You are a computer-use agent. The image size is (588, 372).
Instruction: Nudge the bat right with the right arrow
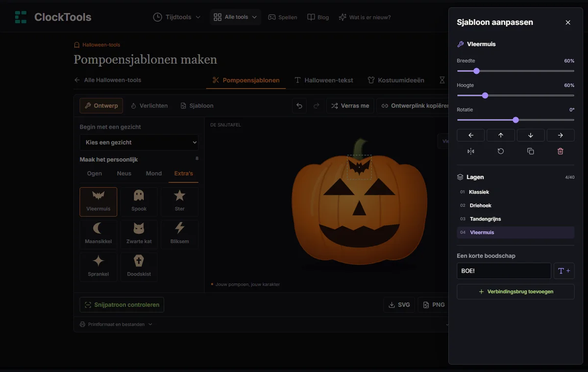561,135
